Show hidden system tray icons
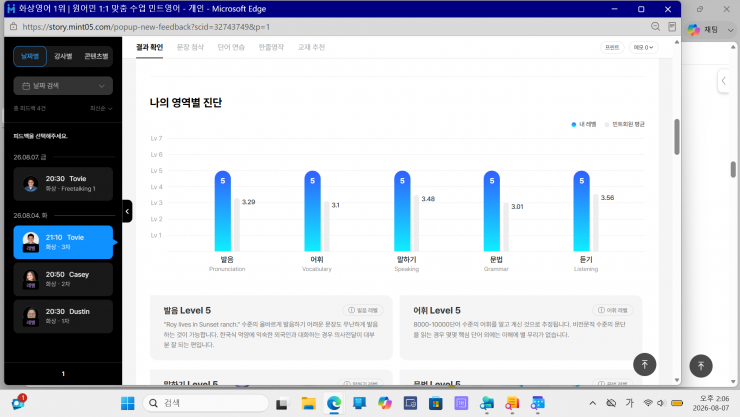740x417 pixels. click(x=592, y=403)
